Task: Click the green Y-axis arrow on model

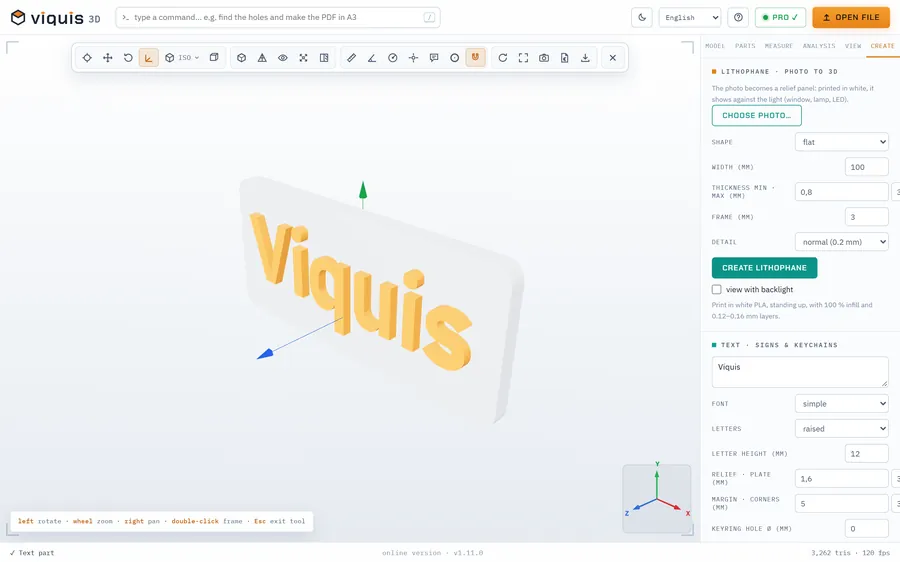Action: coord(363,191)
